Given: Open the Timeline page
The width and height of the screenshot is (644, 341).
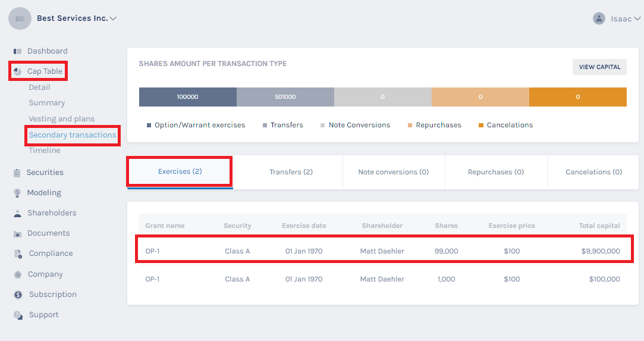Looking at the screenshot, I should pos(45,151).
